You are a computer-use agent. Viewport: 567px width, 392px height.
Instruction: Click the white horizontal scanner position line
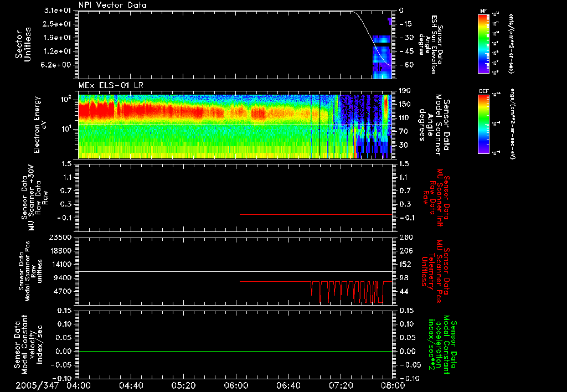click(235, 271)
